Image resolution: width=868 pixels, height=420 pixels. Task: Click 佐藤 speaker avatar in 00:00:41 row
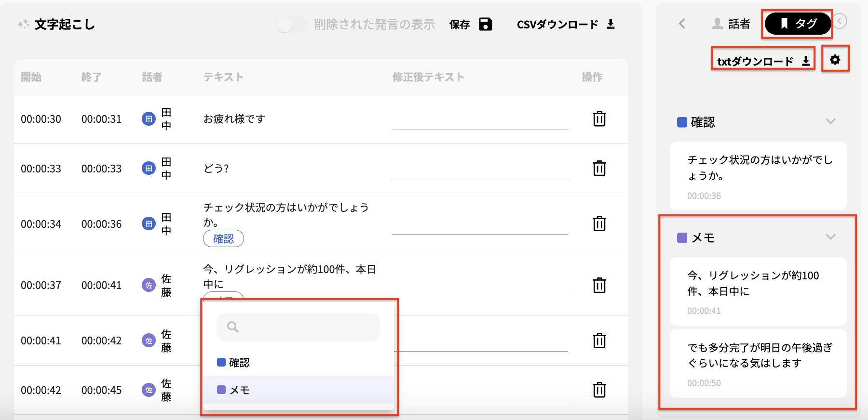[x=149, y=341]
